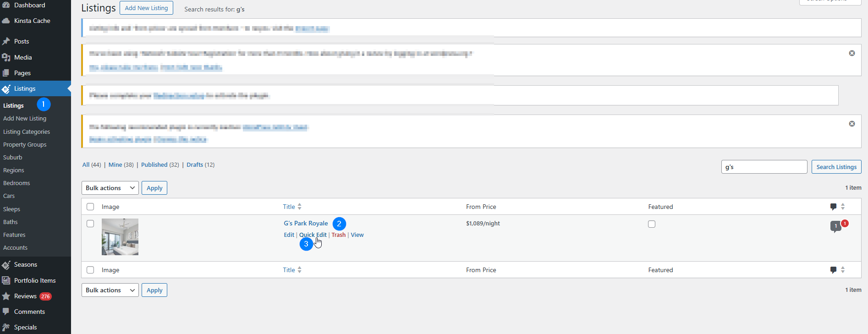Viewport: 868px width, 334px height.
Task: Tick the select-all checkbox in table header
Action: pyautogui.click(x=90, y=207)
